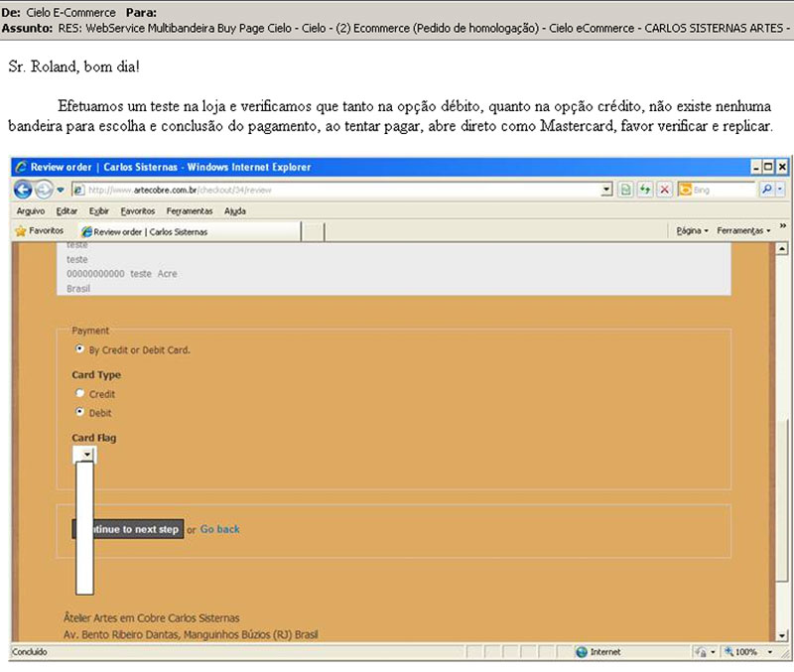Select the Debit card radio button
Viewport: 794px width, 672px height.
pyautogui.click(x=80, y=410)
